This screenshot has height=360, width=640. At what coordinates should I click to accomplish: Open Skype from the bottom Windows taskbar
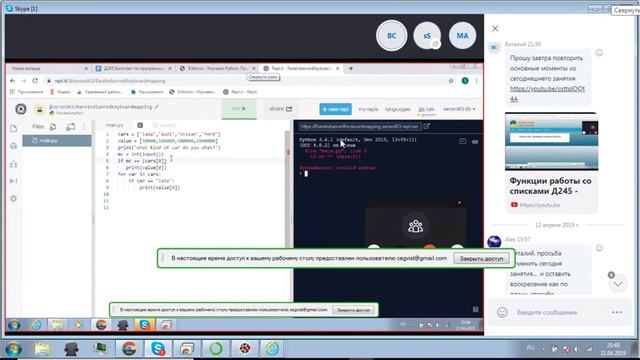[158, 349]
